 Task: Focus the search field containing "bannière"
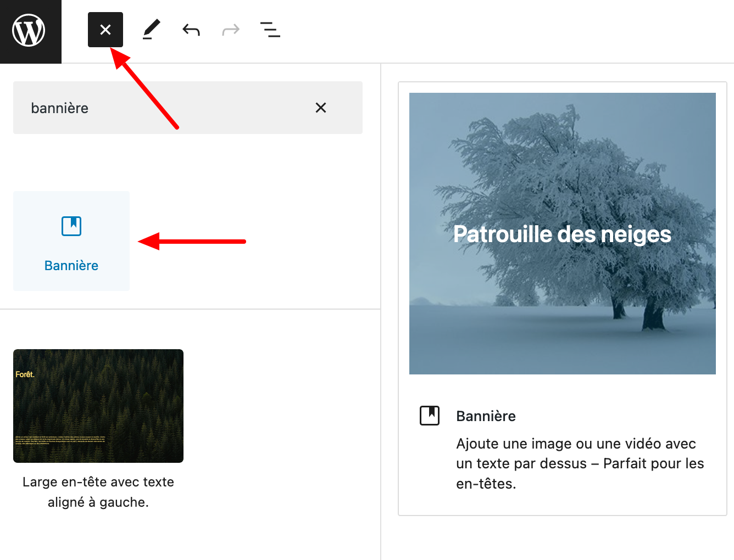165,108
